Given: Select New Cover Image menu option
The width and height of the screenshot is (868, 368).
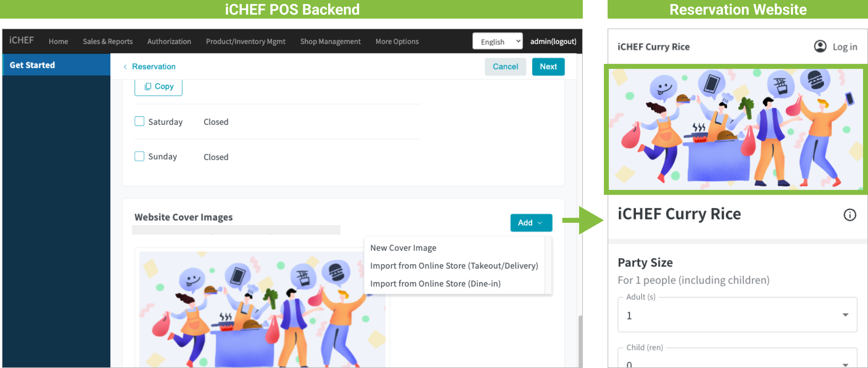Looking at the screenshot, I should [403, 248].
